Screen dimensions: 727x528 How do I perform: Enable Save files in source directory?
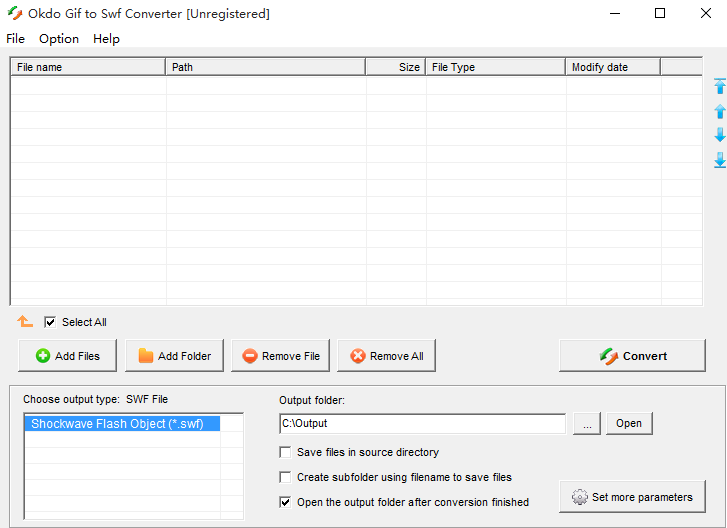tap(285, 452)
